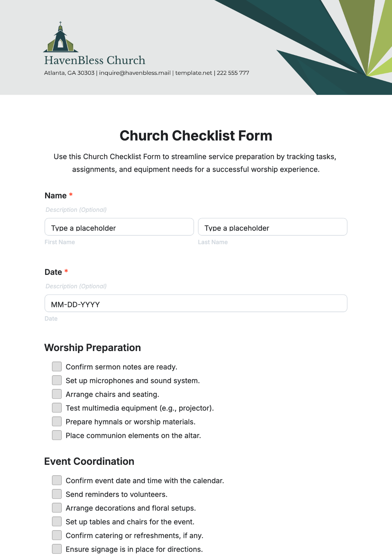The image size is (392, 556).
Task: Tick 'Place communion elements on the altar'
Action: point(57,435)
